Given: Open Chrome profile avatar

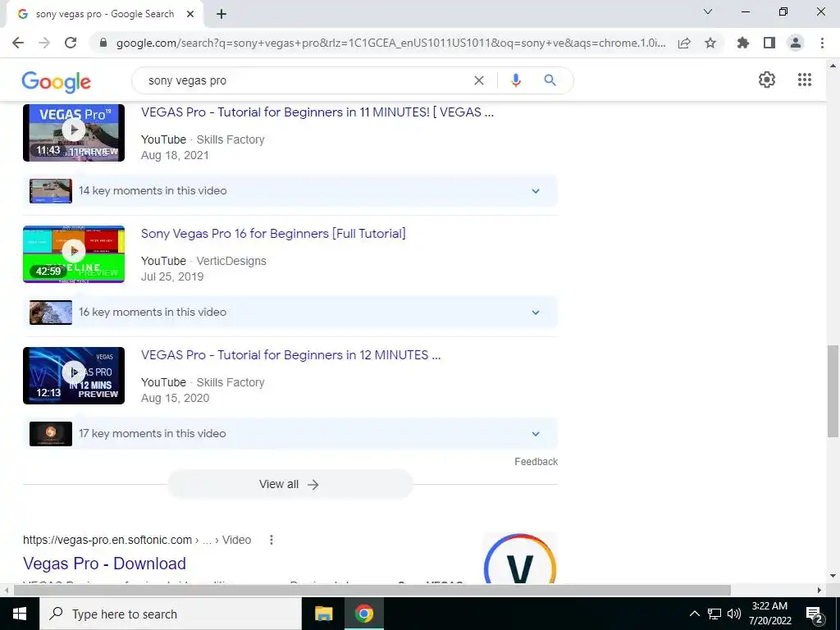Looking at the screenshot, I should tap(796, 43).
